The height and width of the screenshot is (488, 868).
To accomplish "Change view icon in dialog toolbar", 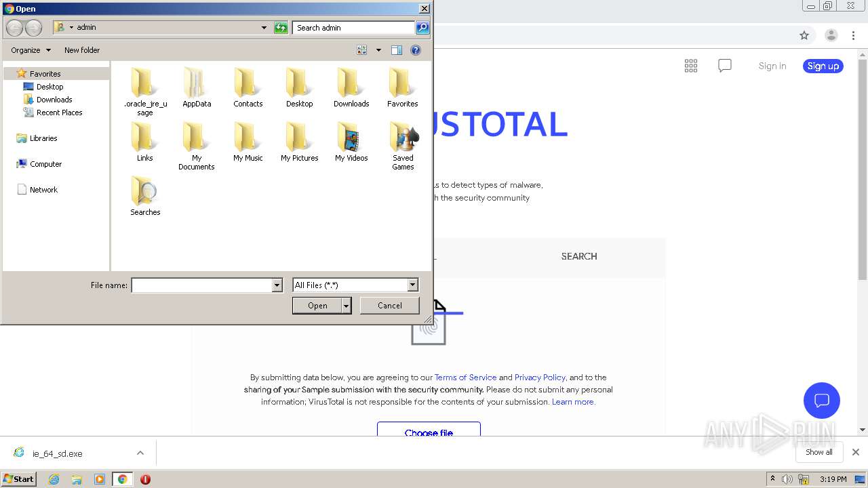I will (362, 50).
